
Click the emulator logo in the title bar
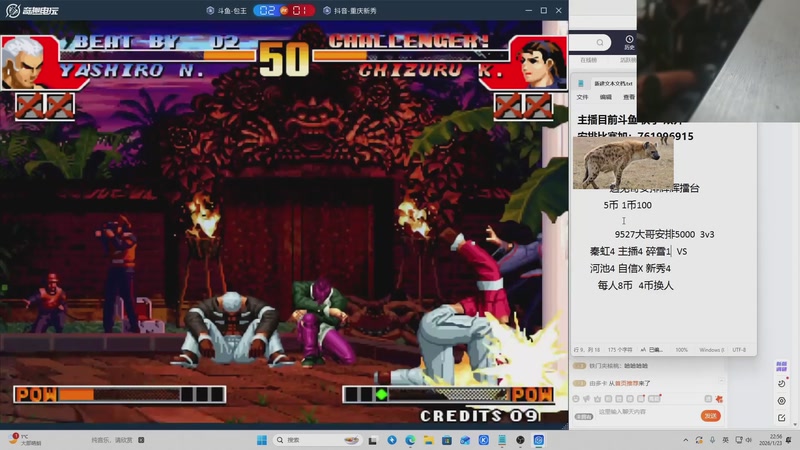tap(32, 10)
